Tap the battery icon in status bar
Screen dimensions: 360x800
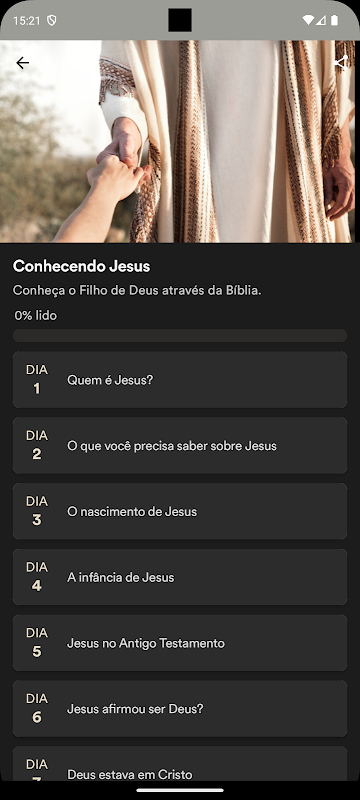(335, 20)
